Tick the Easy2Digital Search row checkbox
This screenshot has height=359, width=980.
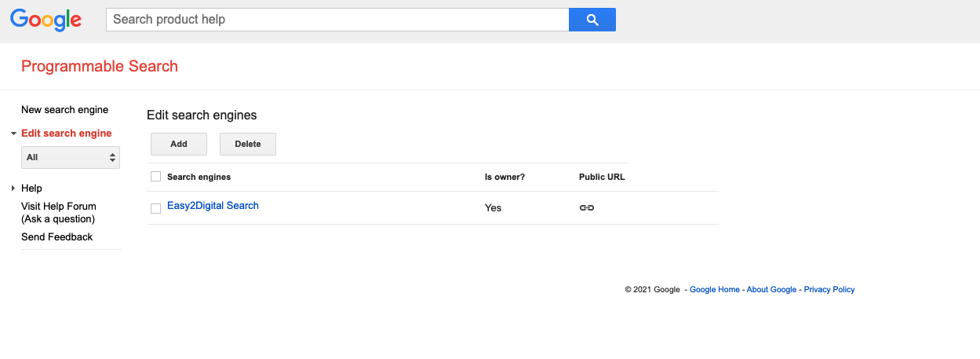click(x=155, y=208)
